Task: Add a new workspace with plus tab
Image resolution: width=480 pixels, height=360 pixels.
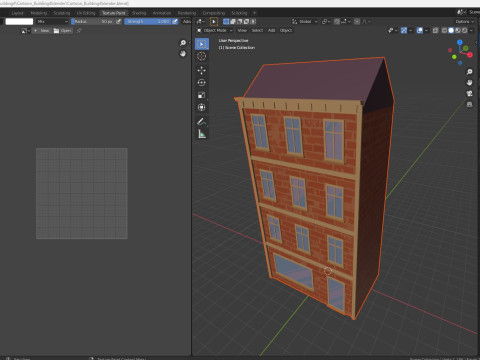Action: point(254,13)
